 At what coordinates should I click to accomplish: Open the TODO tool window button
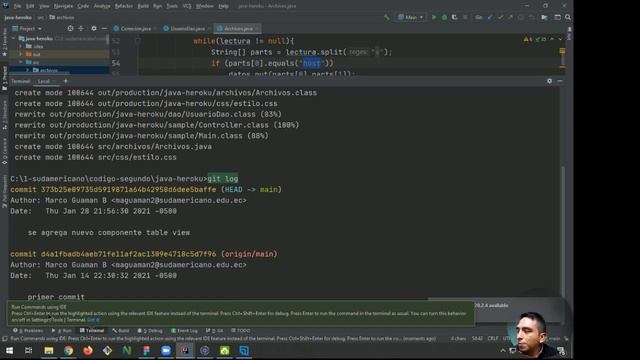[241, 331]
